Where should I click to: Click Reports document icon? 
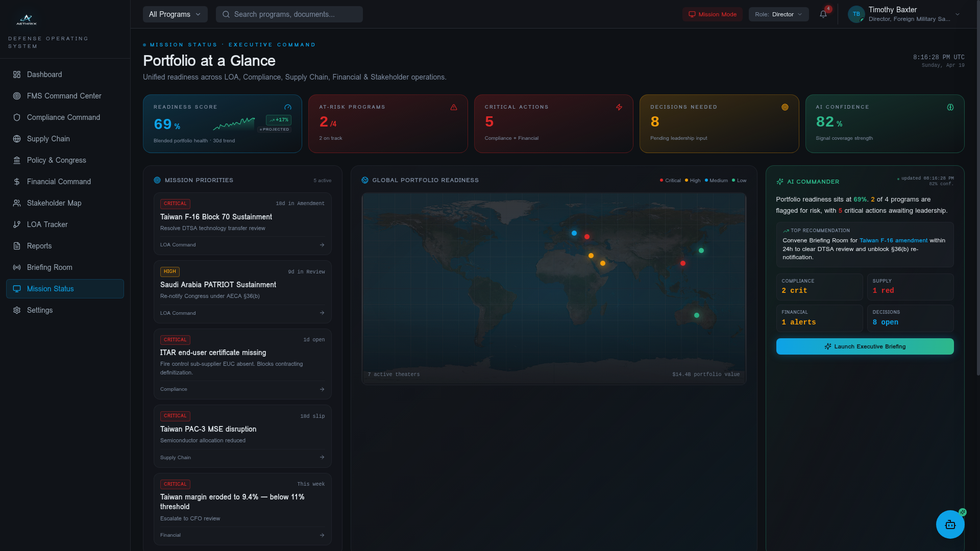tap(17, 246)
